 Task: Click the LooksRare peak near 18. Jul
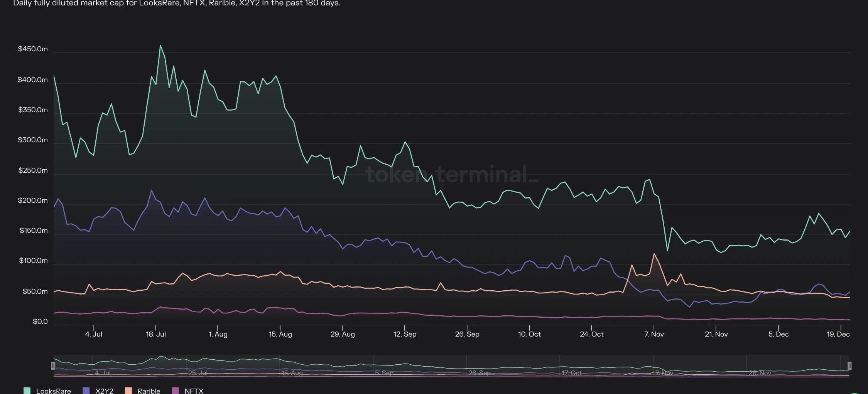pos(160,45)
